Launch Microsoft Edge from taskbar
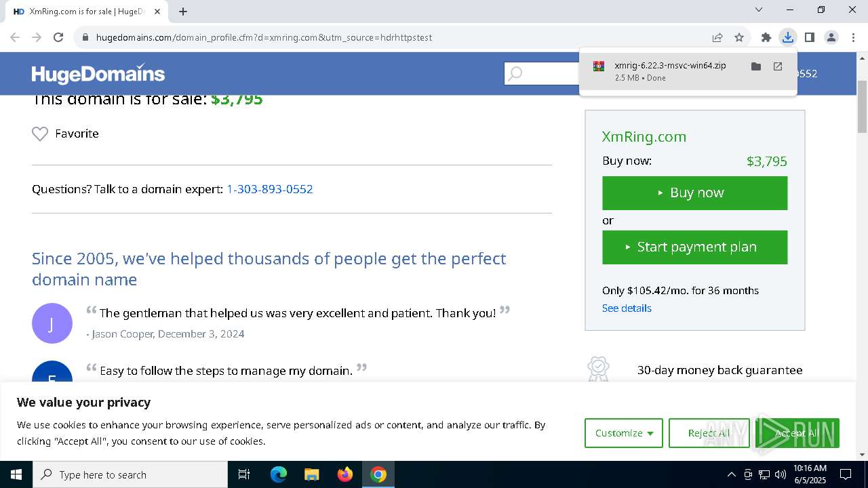Screen dimensions: 868x488 click(279, 474)
